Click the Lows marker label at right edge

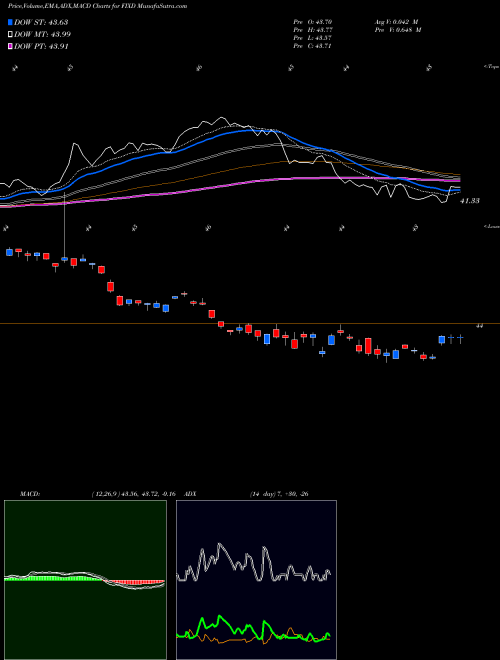tap(491, 226)
